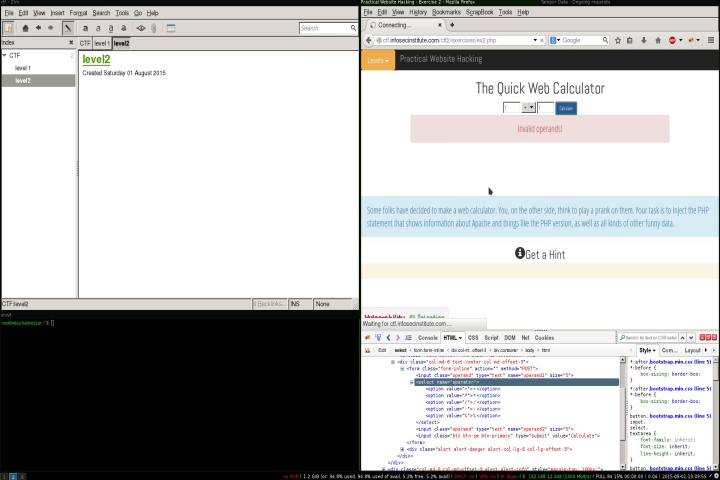Click the Firebug inspect element icon
The height and width of the screenshot is (480, 720).
pos(378,338)
